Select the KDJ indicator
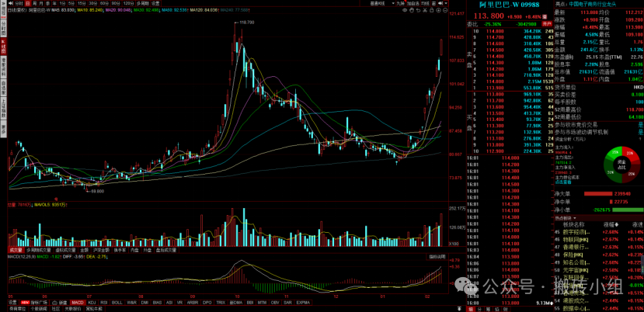The height and width of the screenshot is (312, 644). [92, 302]
